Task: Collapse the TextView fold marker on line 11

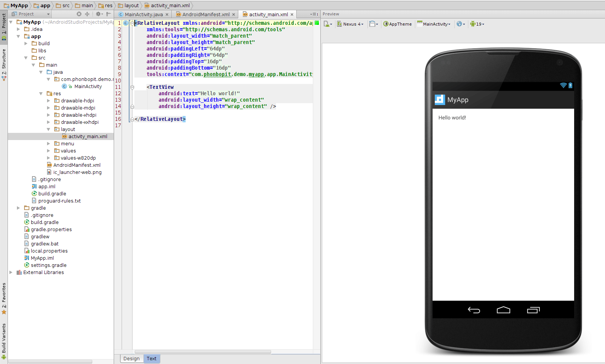Action: click(132, 87)
